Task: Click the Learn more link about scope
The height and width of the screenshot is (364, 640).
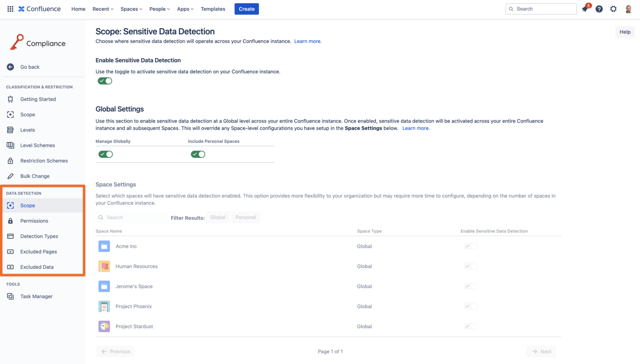Action: [308, 41]
